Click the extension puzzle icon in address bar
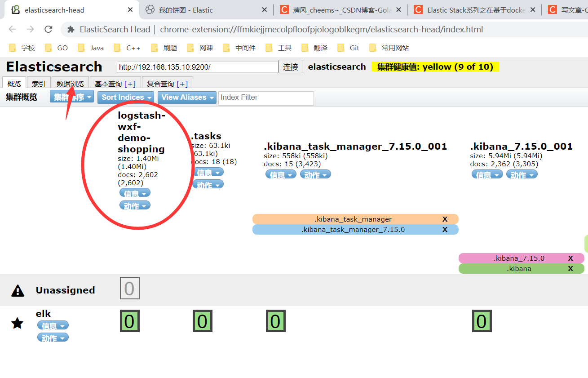 [x=71, y=29]
